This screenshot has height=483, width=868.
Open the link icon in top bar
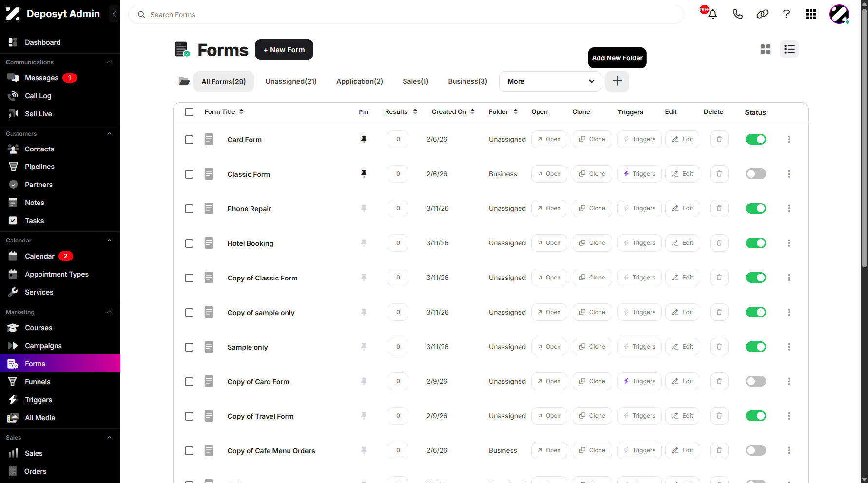[762, 14]
